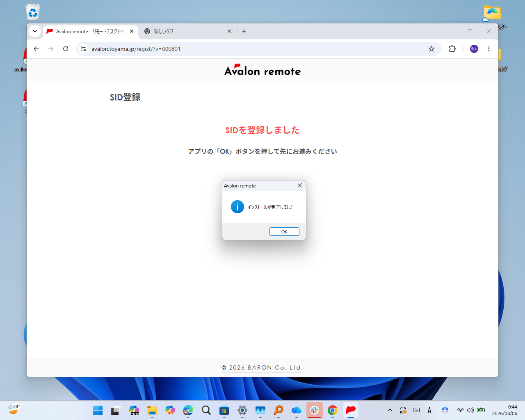This screenshot has width=525, height=420.
Task: Open Copilot from taskbar
Action: tap(170, 410)
